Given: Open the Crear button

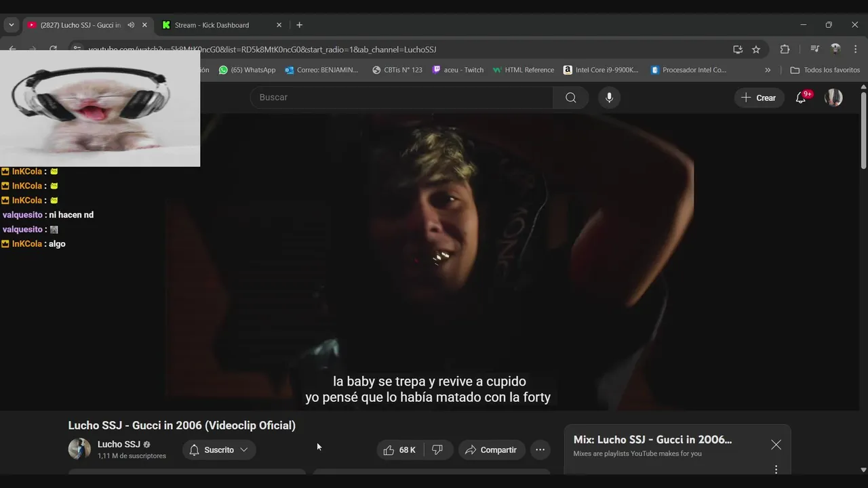Looking at the screenshot, I should (759, 98).
